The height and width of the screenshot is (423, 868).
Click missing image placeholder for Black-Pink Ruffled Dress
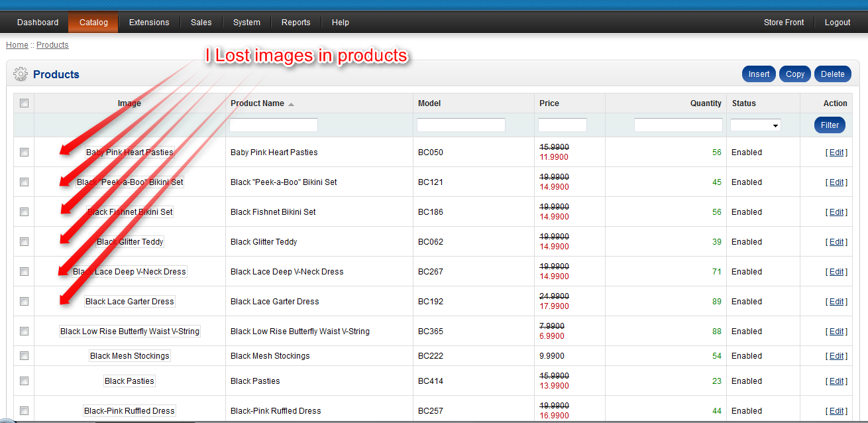click(130, 411)
